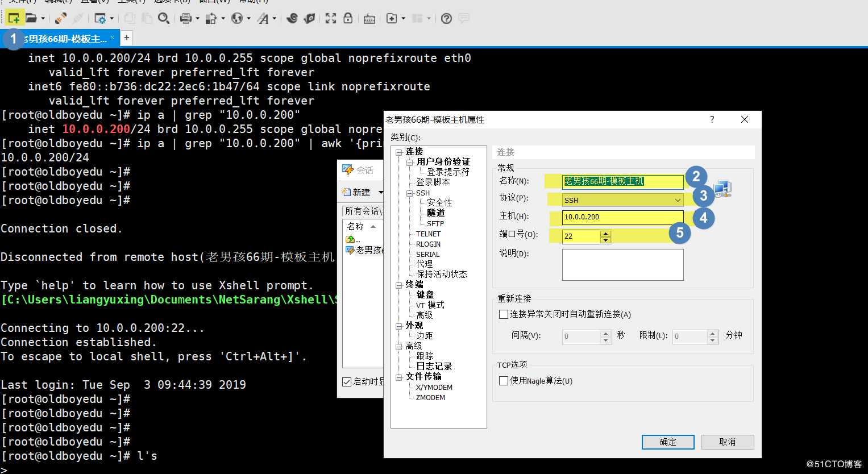
Task: Select VT 模式 category
Action: 430,305
